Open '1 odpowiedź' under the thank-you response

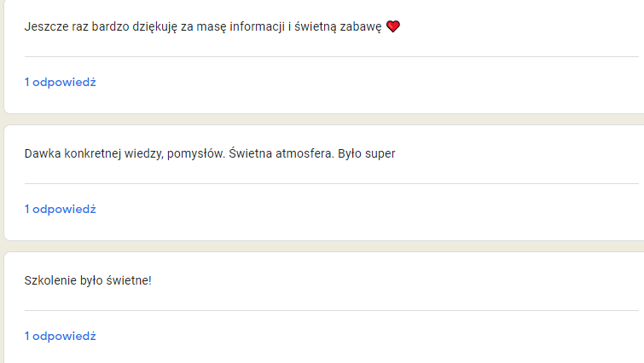click(60, 83)
